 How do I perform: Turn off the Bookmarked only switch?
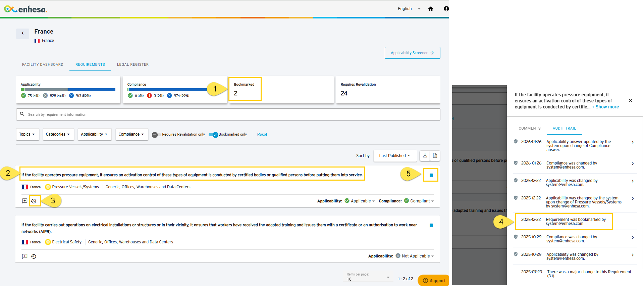click(214, 135)
